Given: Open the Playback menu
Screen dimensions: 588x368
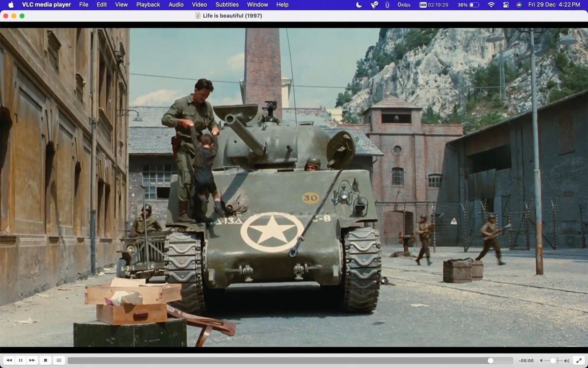Looking at the screenshot, I should tap(148, 5).
